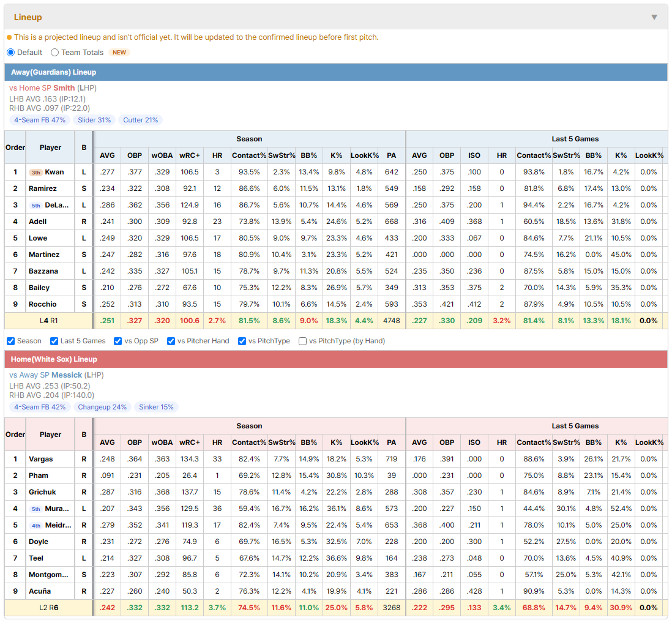Viewport: 672px width, 623px height.
Task: Select the Default radio button
Action: pos(11,52)
